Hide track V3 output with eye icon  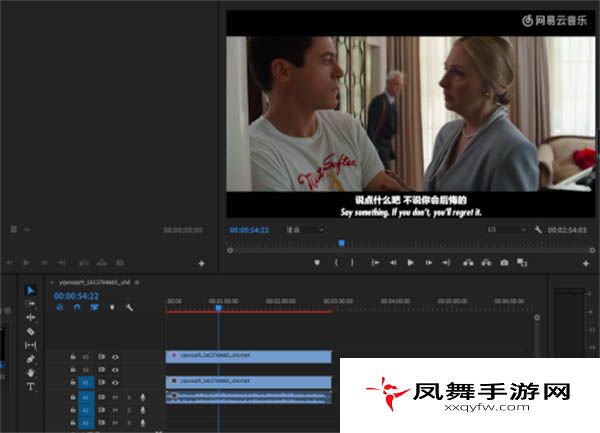(x=115, y=357)
